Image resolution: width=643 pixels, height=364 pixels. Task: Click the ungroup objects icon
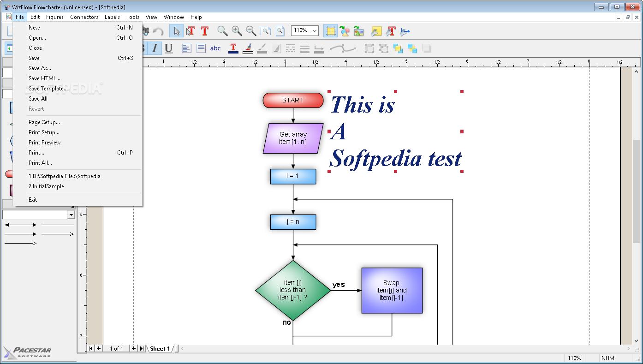384,48
